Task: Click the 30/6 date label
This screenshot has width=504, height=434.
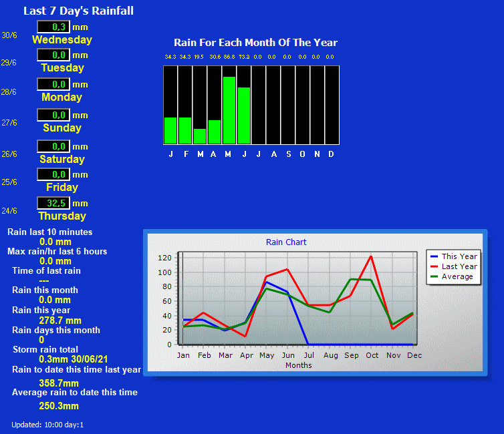Action: click(x=9, y=35)
